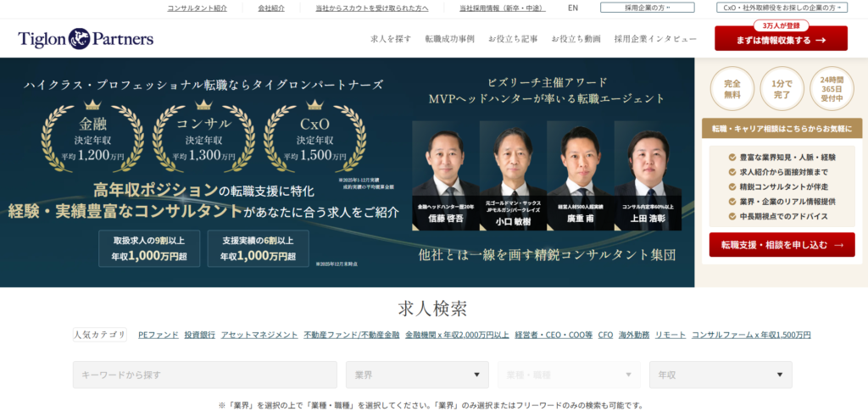Viewport: 868px width, 411px height.
Task: Switch language to EN
Action: [573, 8]
